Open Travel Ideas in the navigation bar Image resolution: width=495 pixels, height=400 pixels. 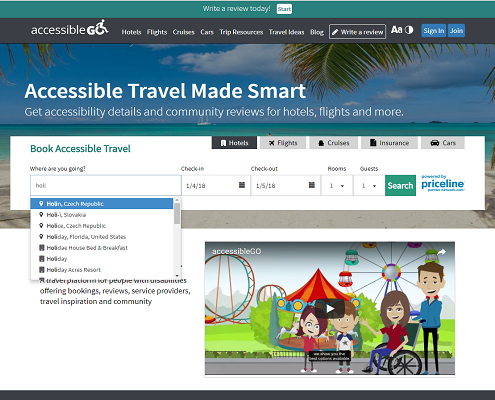point(286,32)
